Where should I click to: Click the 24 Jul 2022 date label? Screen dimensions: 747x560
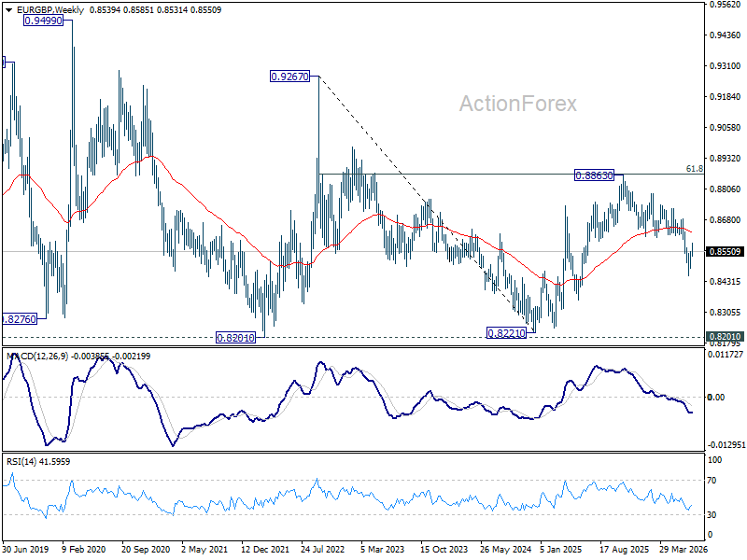tap(322, 549)
